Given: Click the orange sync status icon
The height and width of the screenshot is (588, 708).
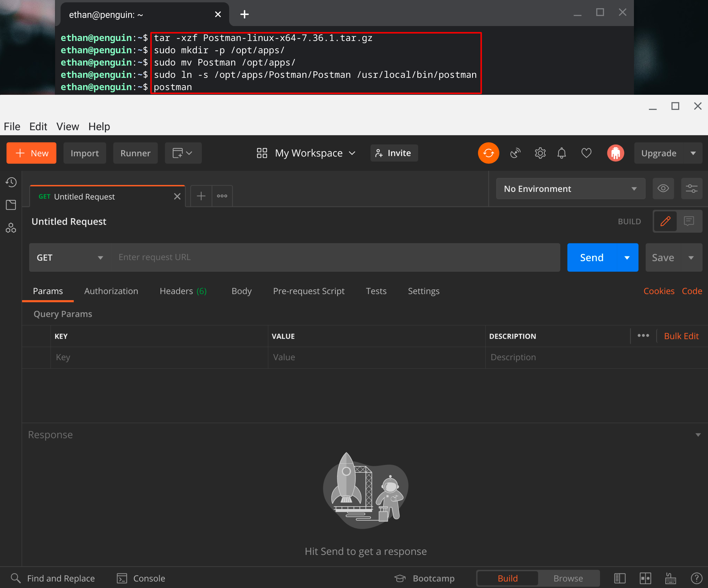Looking at the screenshot, I should (488, 153).
